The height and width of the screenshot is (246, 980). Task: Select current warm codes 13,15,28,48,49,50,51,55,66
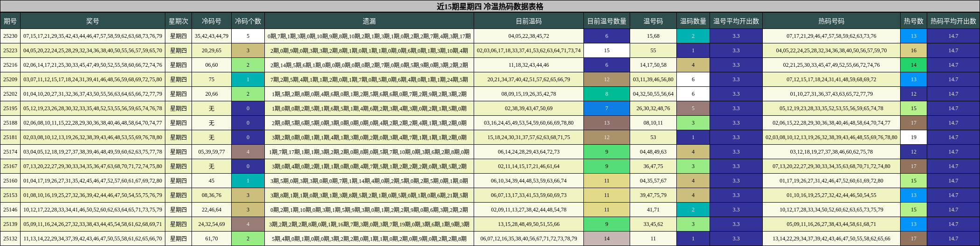[529, 224]
